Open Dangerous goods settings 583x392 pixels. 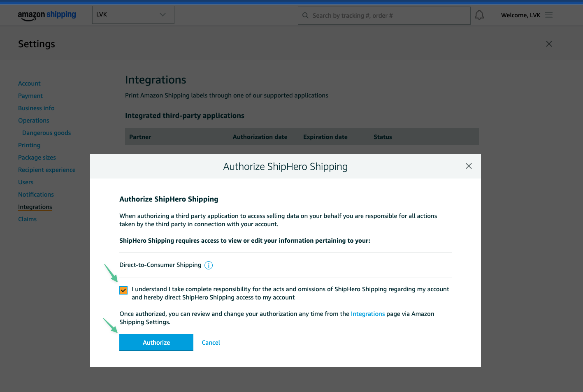tap(46, 133)
